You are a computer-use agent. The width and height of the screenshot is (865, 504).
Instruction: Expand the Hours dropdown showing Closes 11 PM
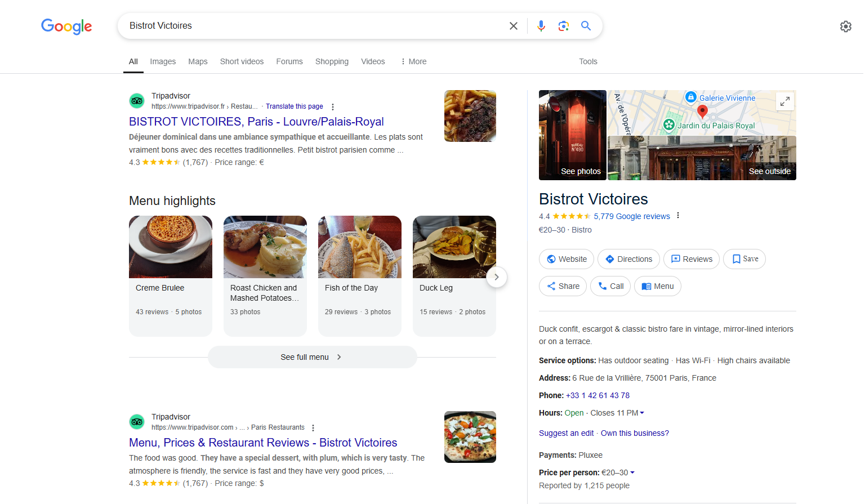[641, 412]
